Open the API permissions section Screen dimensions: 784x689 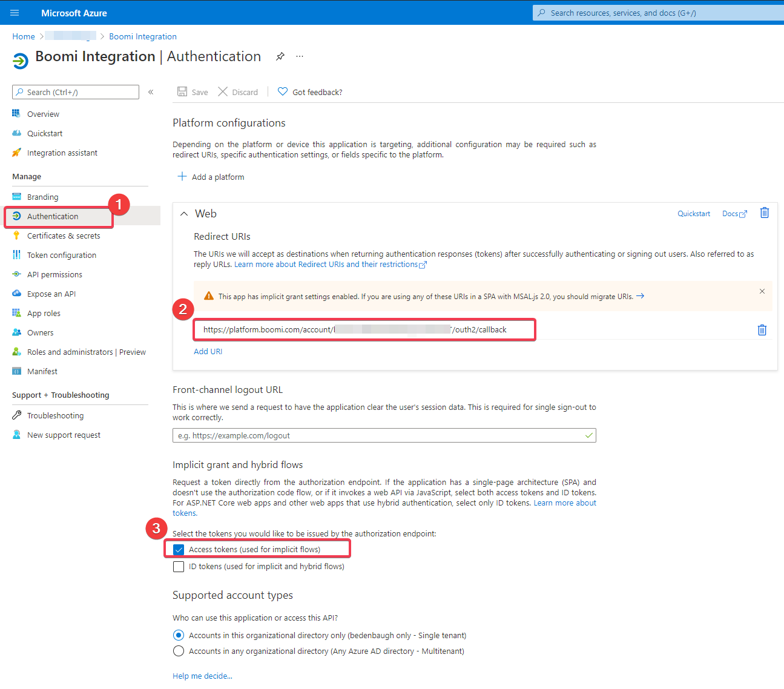point(54,274)
